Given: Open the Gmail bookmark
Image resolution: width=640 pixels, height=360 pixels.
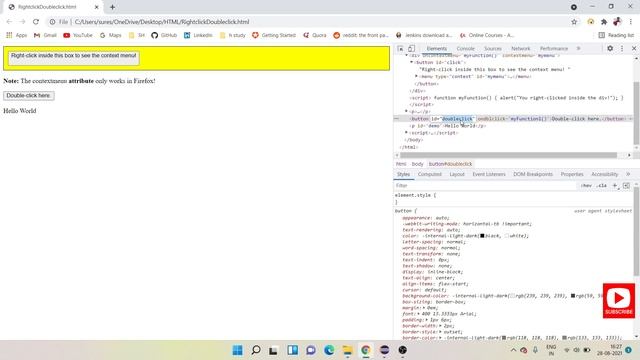Looking at the screenshot, I should tap(45, 35).
